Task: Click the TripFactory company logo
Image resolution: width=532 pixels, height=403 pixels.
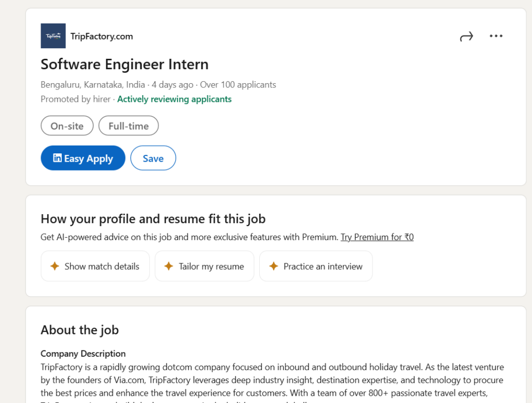Action: (53, 36)
